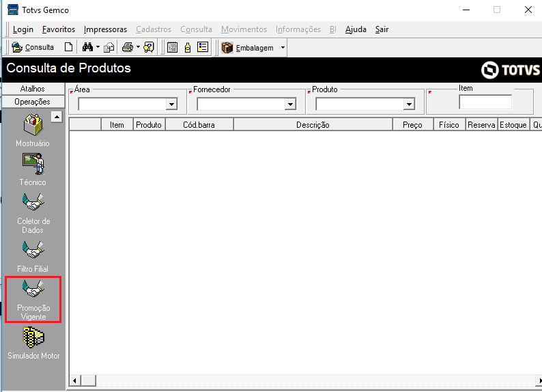Click the Item column header
The image size is (542, 392).
117,124
